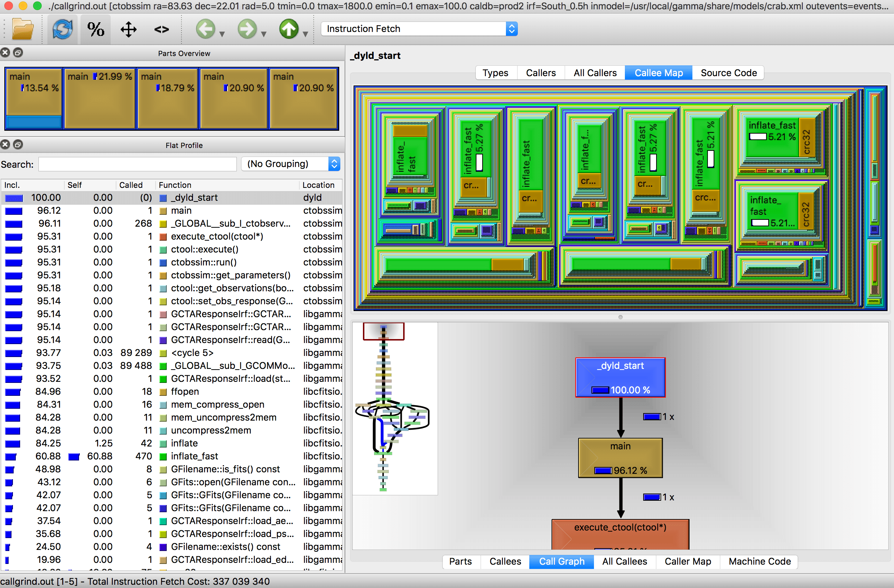Click the green Back arrow icon
The image size is (894, 588).
[206, 29]
